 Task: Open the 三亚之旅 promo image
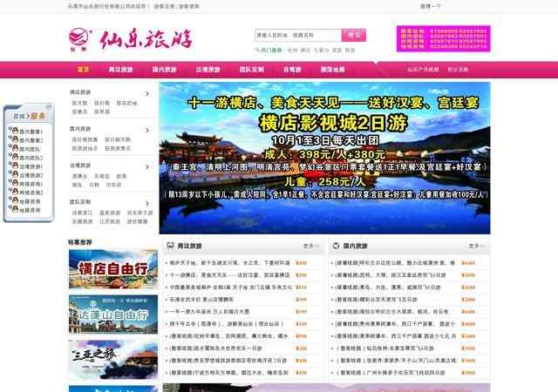click(113, 359)
